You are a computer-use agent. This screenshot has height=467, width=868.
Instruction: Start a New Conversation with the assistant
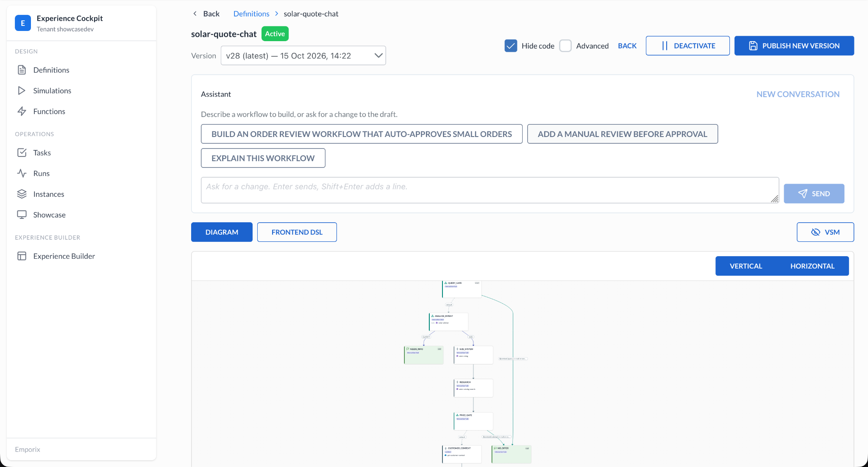coord(798,94)
